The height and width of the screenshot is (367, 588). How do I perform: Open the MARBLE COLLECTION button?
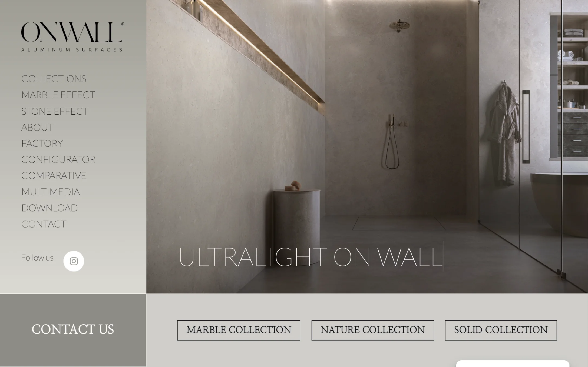pyautogui.click(x=239, y=330)
